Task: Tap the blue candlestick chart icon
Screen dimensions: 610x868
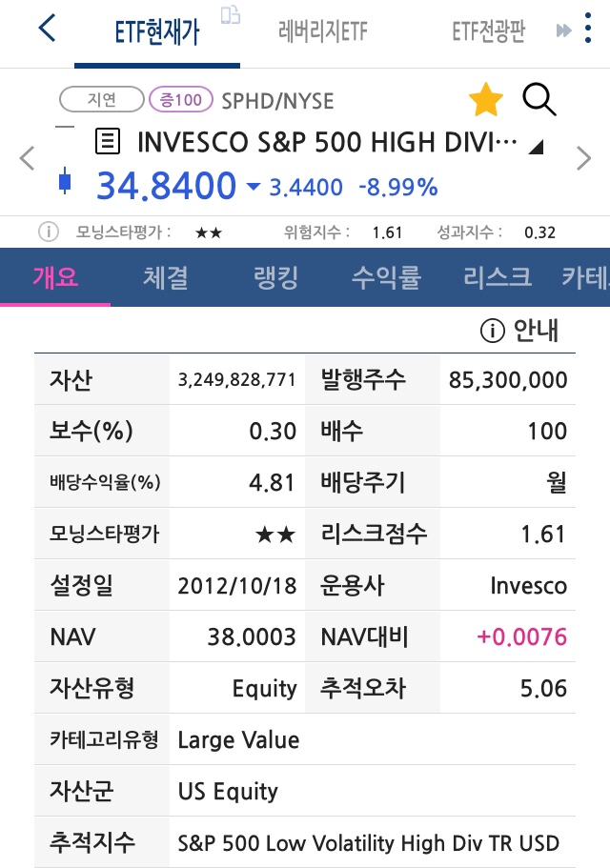Action: click(x=65, y=180)
